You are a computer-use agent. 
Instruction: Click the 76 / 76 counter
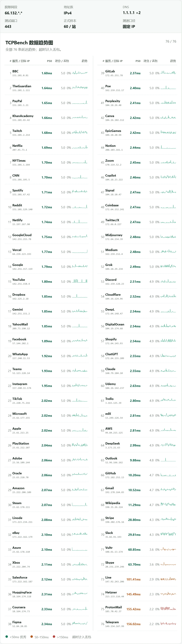[x=171, y=42]
